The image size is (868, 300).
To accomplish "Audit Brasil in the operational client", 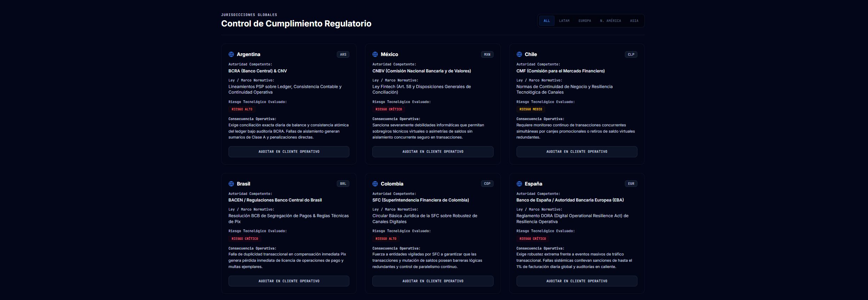I will [289, 281].
